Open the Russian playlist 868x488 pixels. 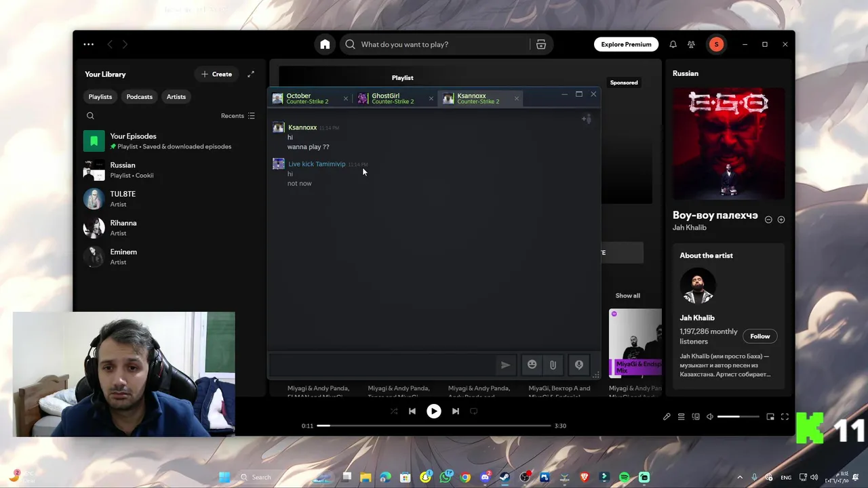point(170,170)
